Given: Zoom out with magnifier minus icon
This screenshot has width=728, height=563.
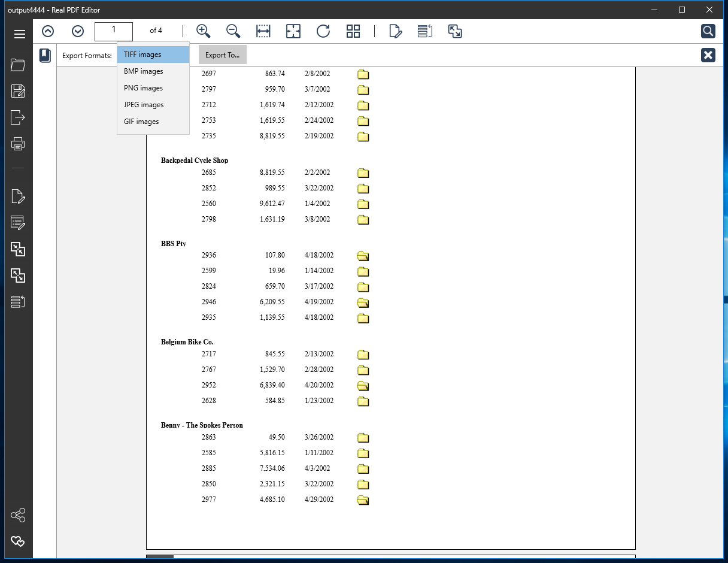Looking at the screenshot, I should click(x=233, y=31).
